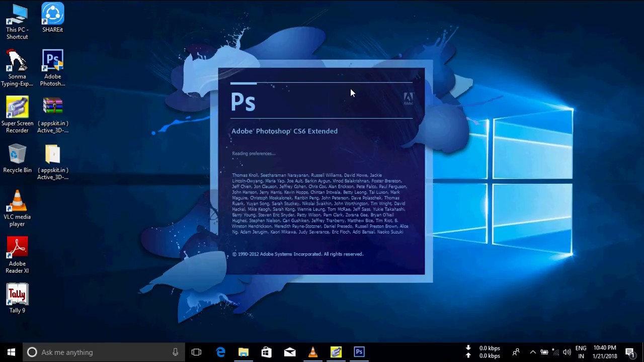
Task: Switch to Photoshop taskbar button
Action: pos(359,352)
